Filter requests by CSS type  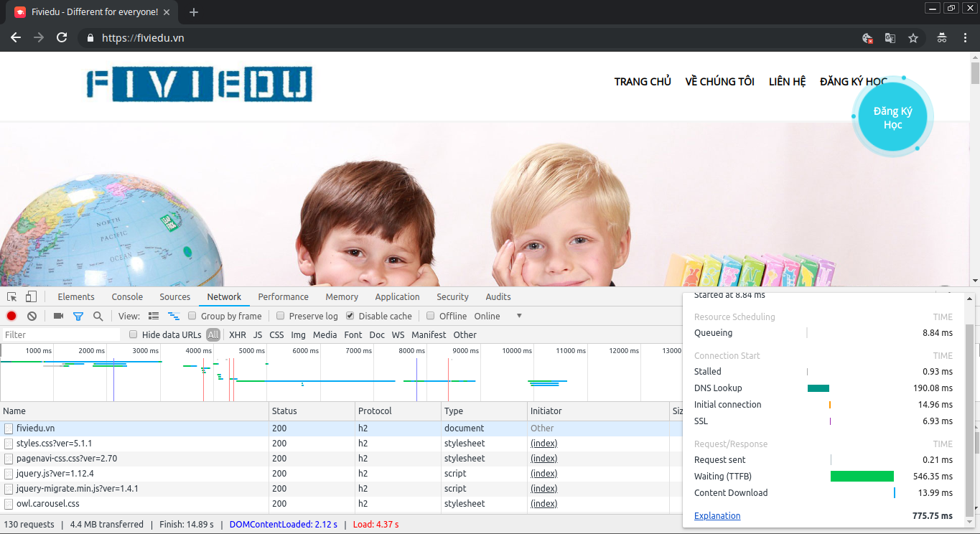tap(276, 335)
